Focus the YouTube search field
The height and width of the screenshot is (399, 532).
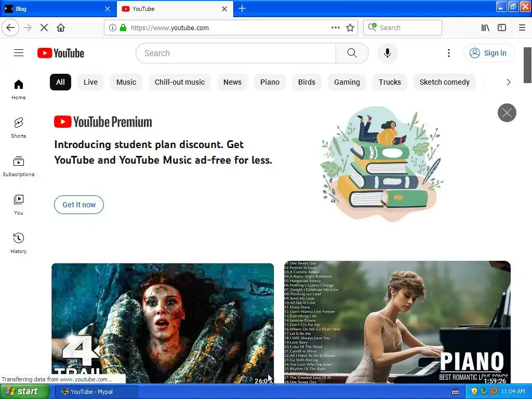click(x=236, y=53)
